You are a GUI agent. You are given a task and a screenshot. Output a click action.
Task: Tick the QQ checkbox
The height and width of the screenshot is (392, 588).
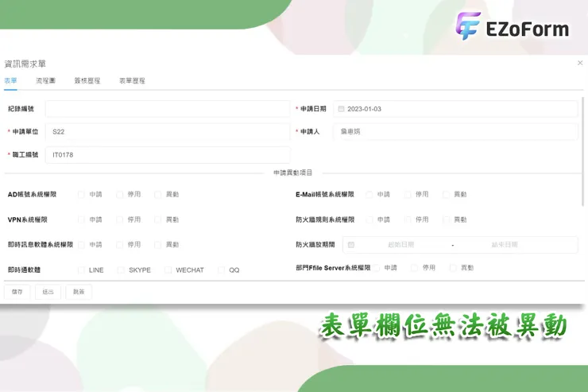221,270
